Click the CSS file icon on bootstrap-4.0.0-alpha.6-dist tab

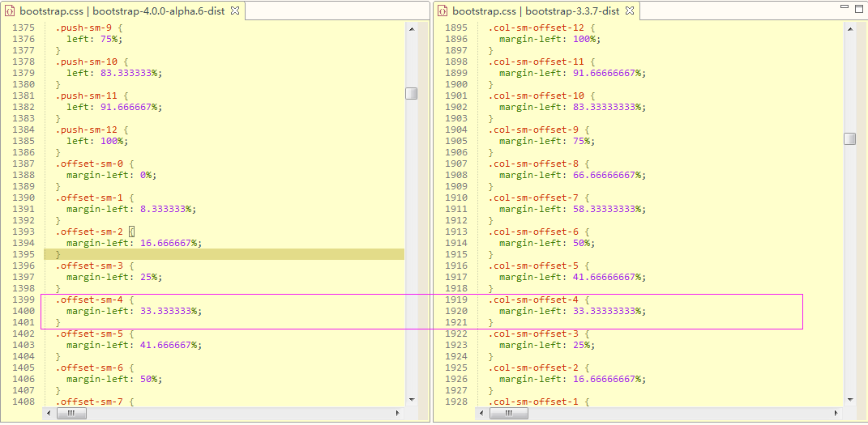[10, 11]
